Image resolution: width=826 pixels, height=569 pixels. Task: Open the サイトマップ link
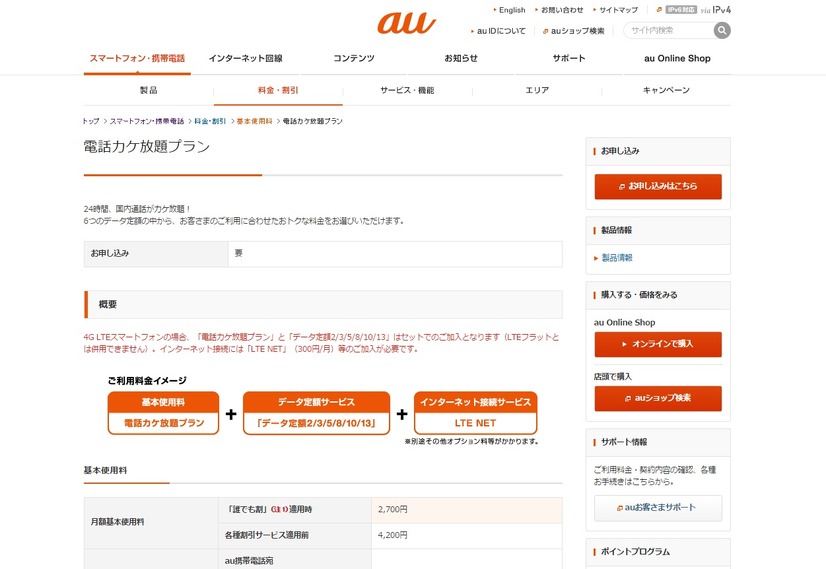(x=618, y=10)
